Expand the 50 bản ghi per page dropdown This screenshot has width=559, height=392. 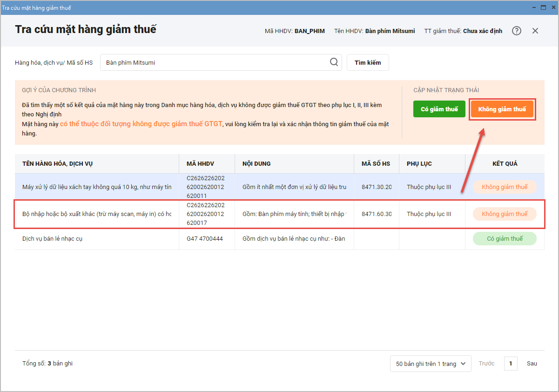click(430, 364)
